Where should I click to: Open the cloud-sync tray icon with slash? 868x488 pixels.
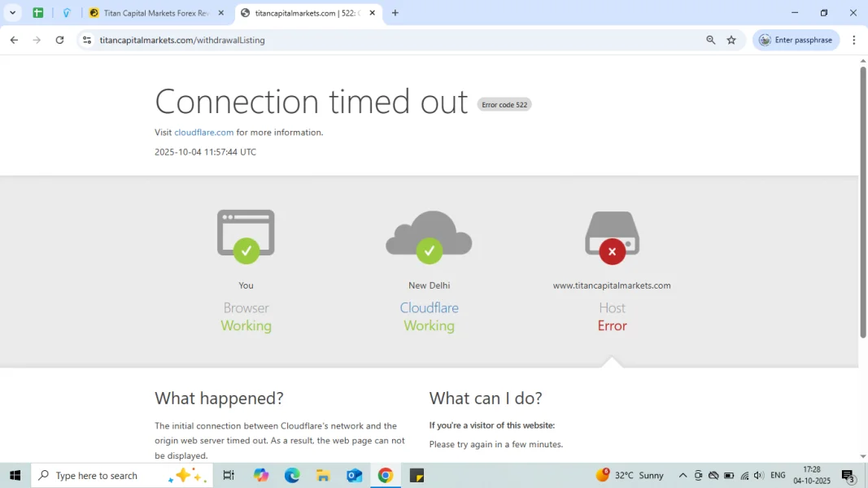click(713, 475)
